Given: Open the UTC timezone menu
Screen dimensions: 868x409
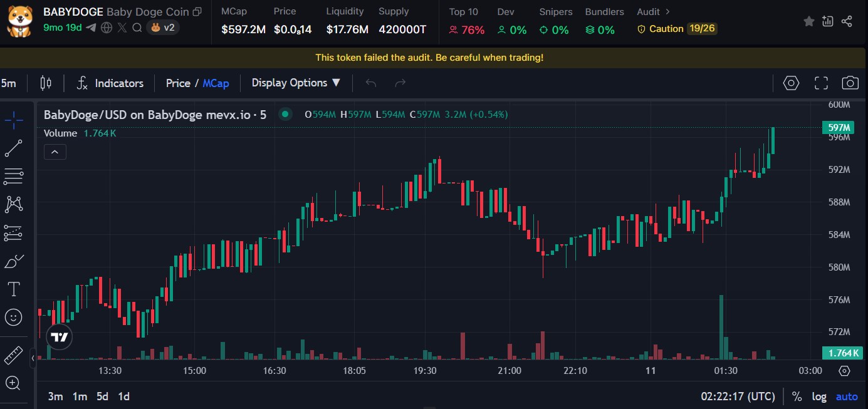Looking at the screenshot, I should pos(738,396).
